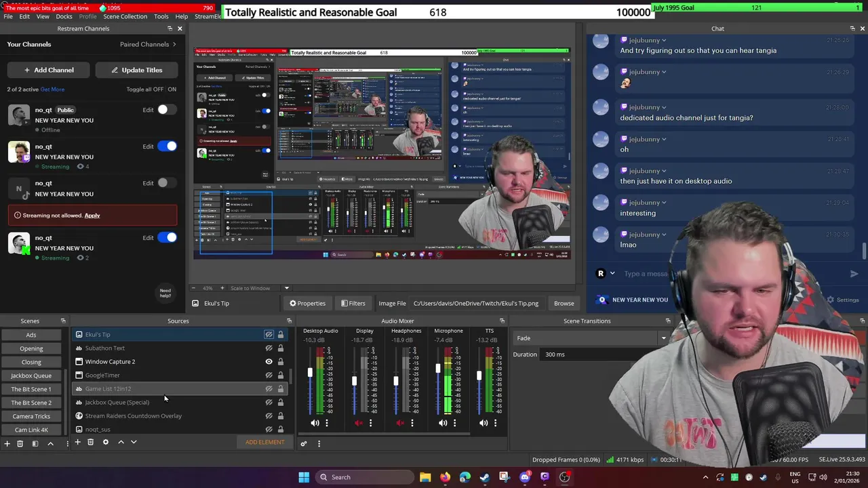Viewport: 868px width, 488px height.
Task: Open advanced audio properties gears icon
Action: coord(304,444)
